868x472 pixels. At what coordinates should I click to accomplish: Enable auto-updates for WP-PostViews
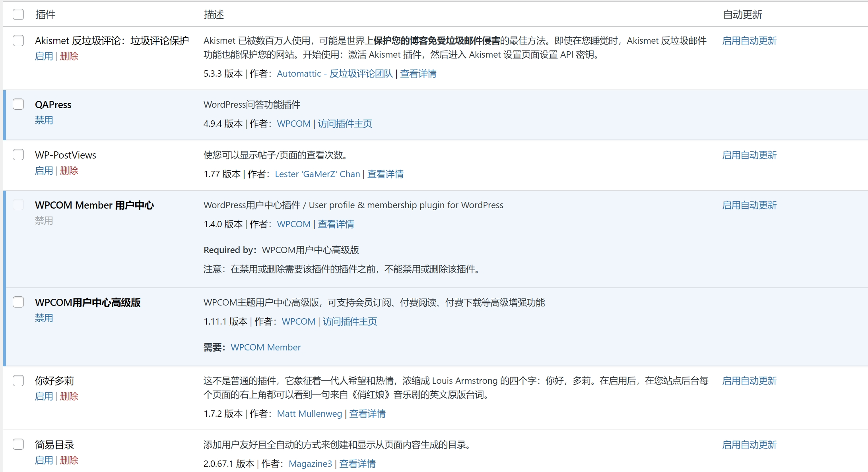tap(749, 155)
